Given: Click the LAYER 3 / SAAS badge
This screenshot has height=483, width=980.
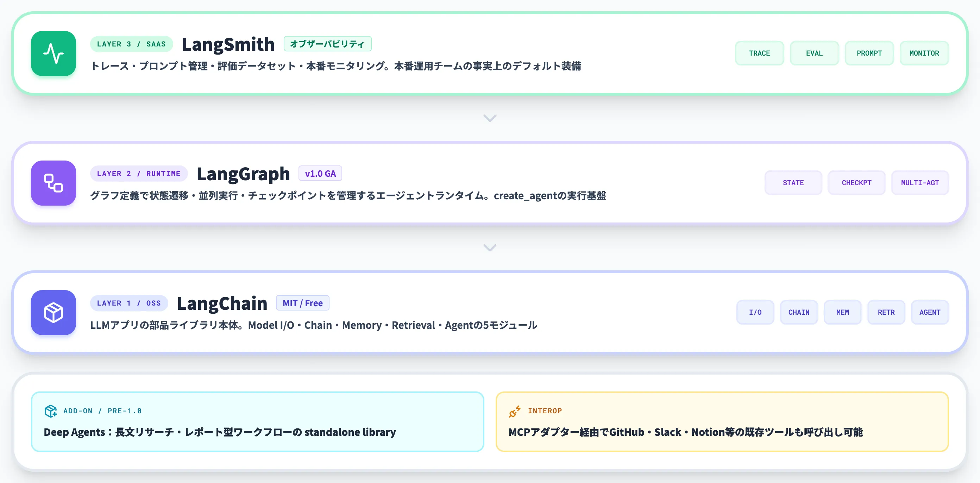Looking at the screenshot, I should coord(131,44).
